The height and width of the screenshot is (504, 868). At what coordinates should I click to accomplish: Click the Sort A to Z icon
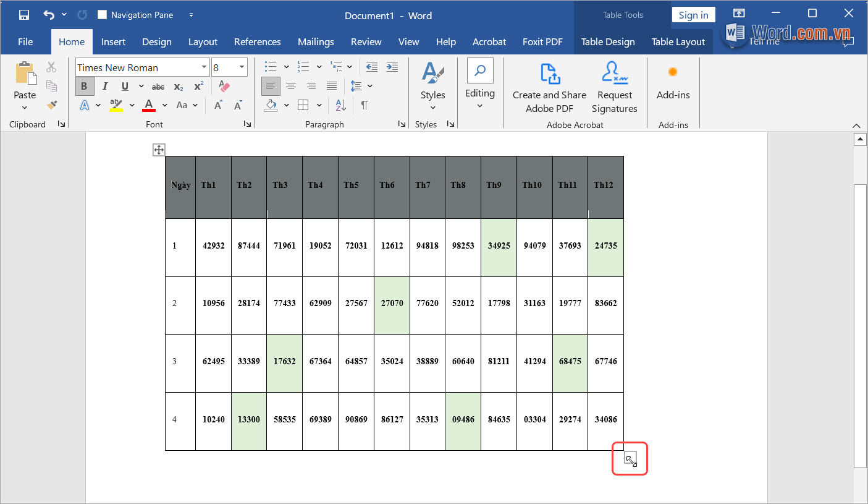(341, 105)
